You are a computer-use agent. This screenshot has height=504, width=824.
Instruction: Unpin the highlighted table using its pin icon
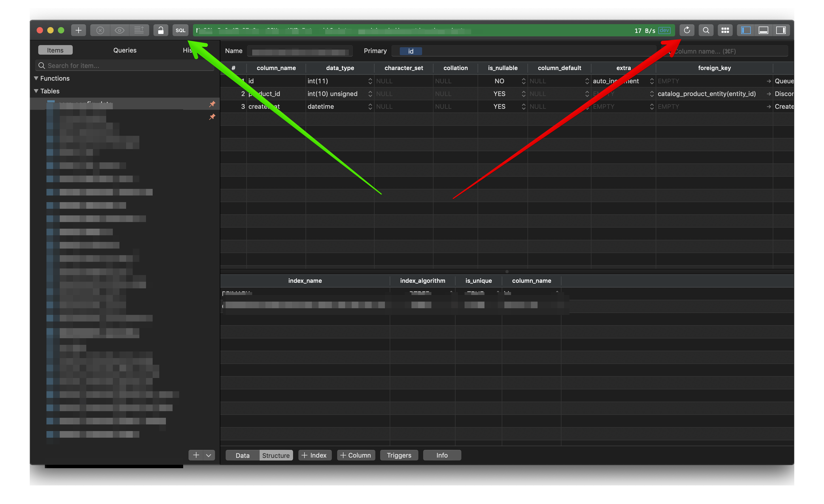(212, 104)
